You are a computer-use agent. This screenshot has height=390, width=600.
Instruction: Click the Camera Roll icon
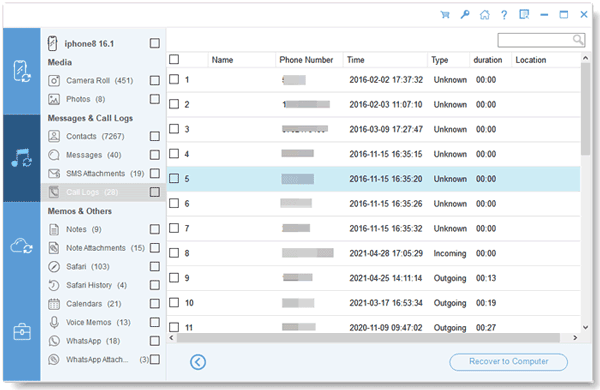(54, 81)
